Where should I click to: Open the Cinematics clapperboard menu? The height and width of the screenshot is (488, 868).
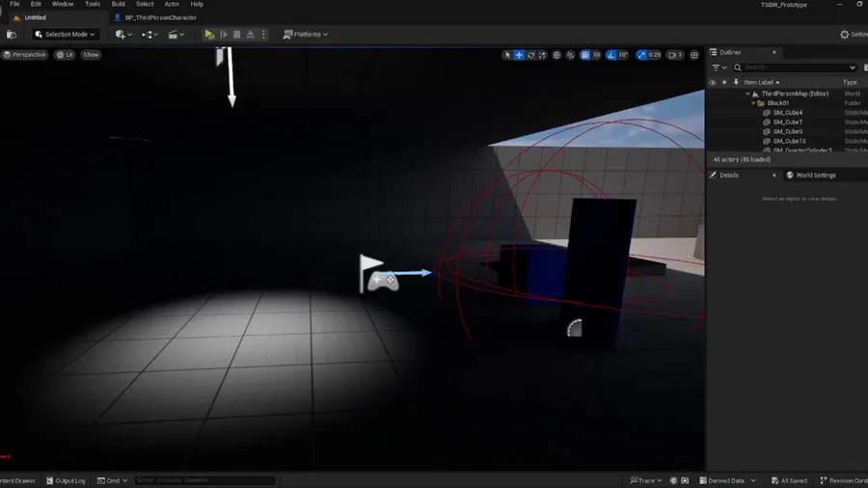click(176, 35)
